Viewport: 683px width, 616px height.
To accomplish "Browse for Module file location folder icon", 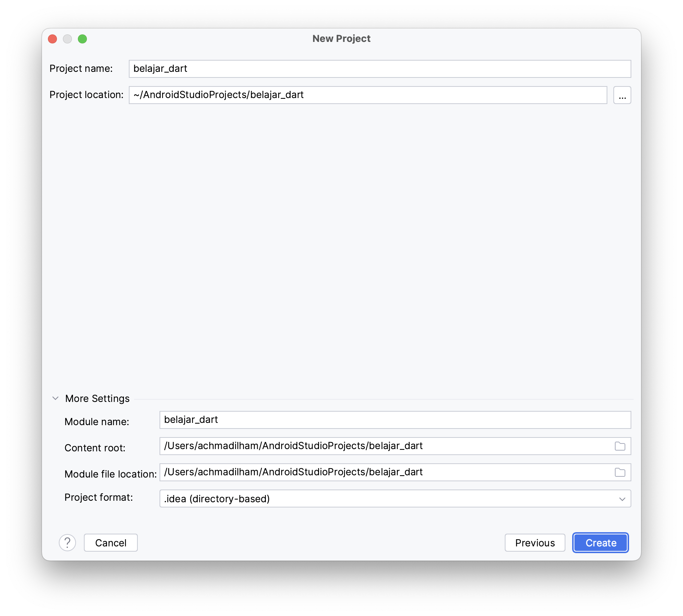I will (620, 472).
